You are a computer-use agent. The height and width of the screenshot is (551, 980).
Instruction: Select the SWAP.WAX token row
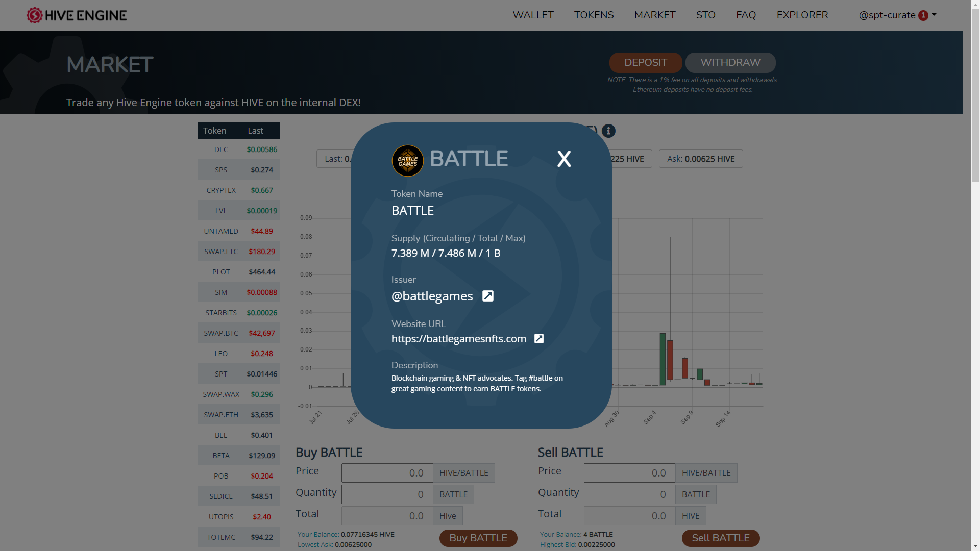239,394
